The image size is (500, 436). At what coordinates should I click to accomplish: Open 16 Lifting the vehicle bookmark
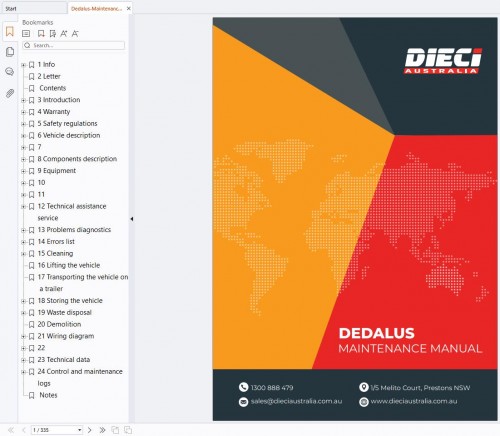pyautogui.click(x=69, y=265)
